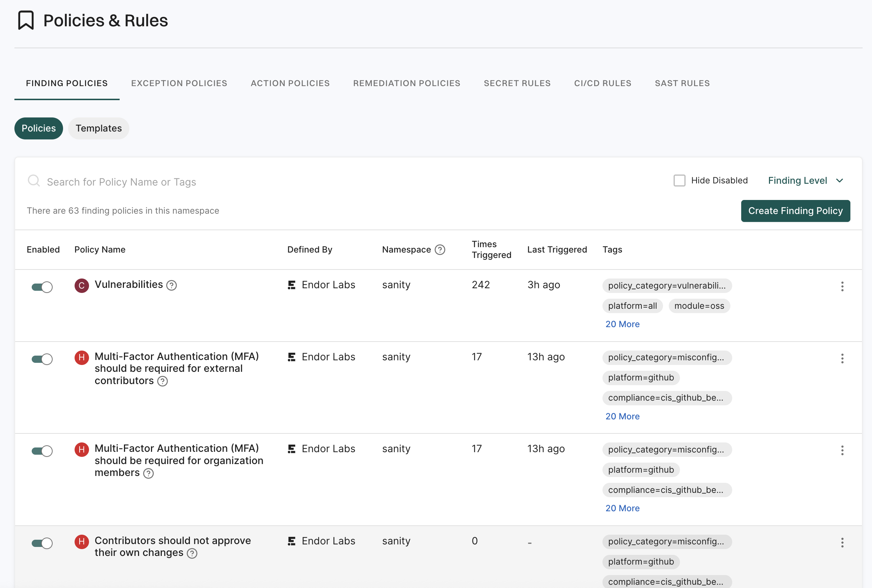The height and width of the screenshot is (588, 872).
Task: Open help icon next to Vulnerabilities
Action: click(x=172, y=285)
